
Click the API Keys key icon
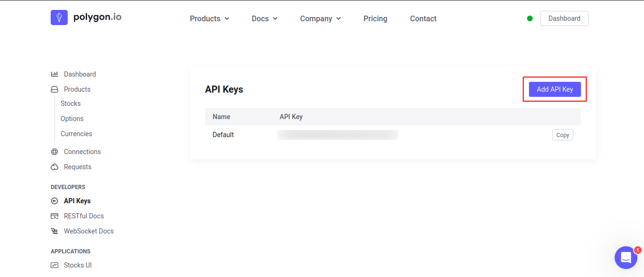pos(54,201)
